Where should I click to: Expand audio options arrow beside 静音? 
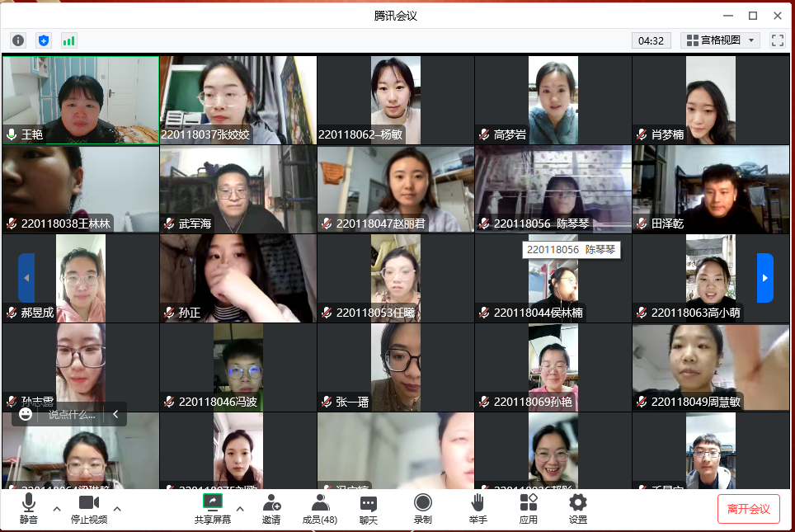point(57,509)
